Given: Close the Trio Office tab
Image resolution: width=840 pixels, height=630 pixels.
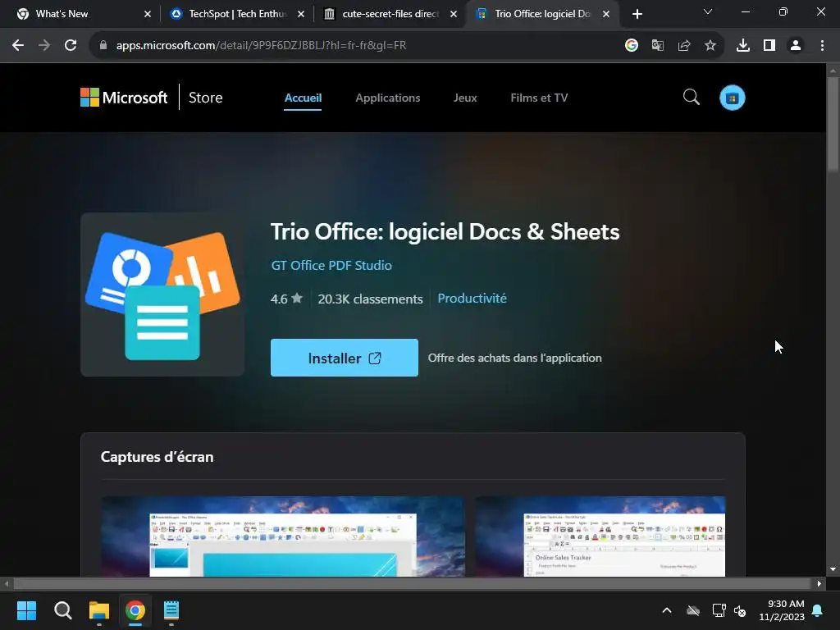Looking at the screenshot, I should tap(606, 14).
